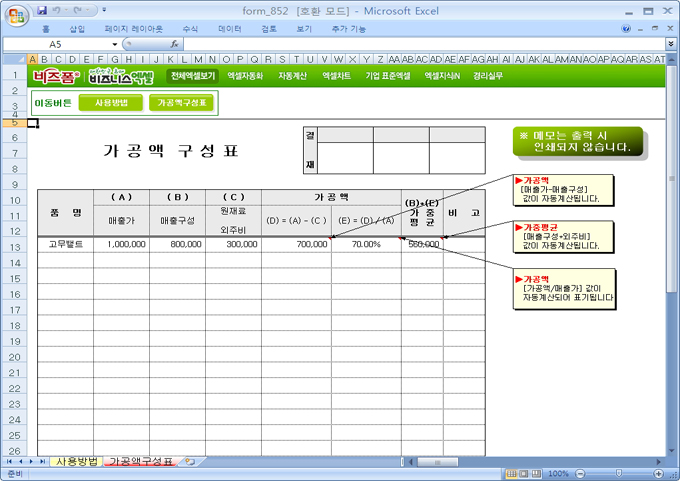Open the Name Box dropdown
Viewport: 680px width, 481px height.
tap(115, 45)
